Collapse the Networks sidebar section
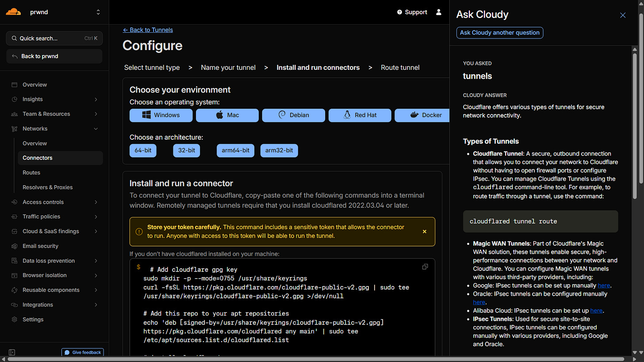 click(x=96, y=129)
